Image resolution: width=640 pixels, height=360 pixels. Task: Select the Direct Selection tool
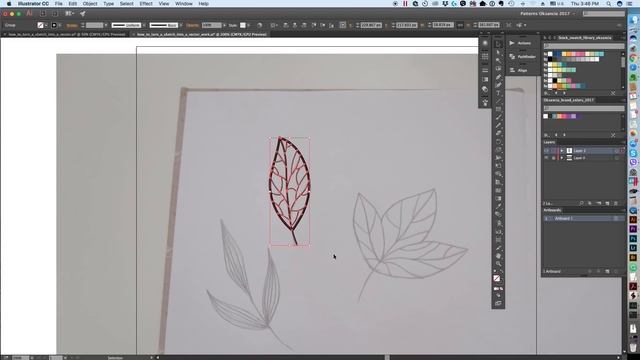498,52
